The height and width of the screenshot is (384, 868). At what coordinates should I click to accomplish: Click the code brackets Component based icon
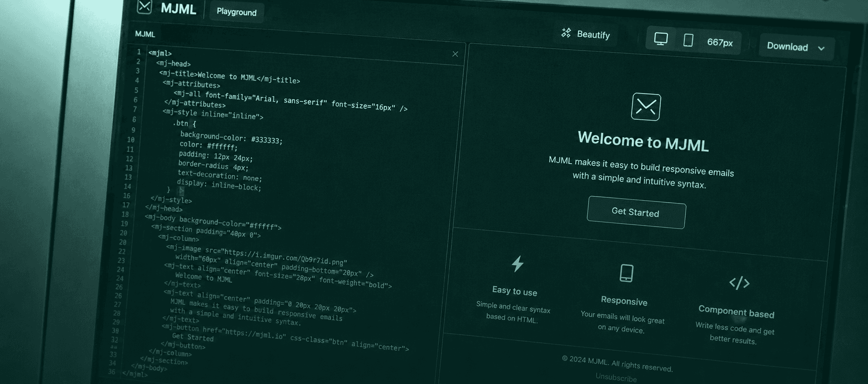(x=740, y=283)
